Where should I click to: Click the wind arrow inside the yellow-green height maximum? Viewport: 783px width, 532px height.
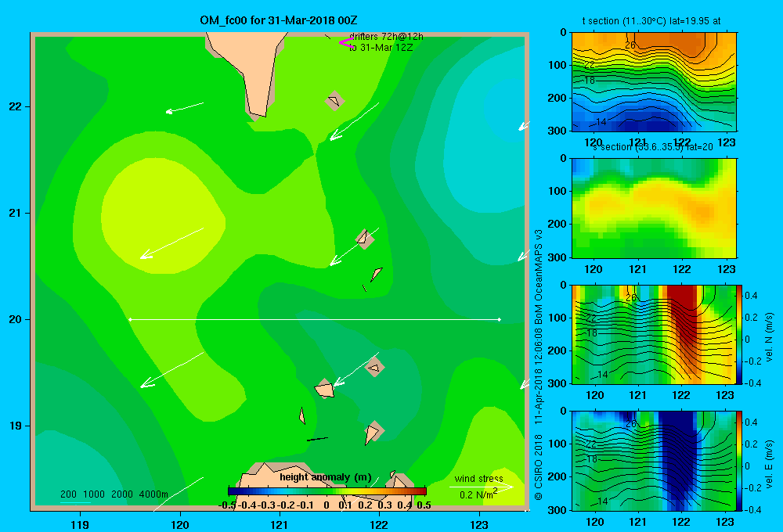(x=171, y=243)
